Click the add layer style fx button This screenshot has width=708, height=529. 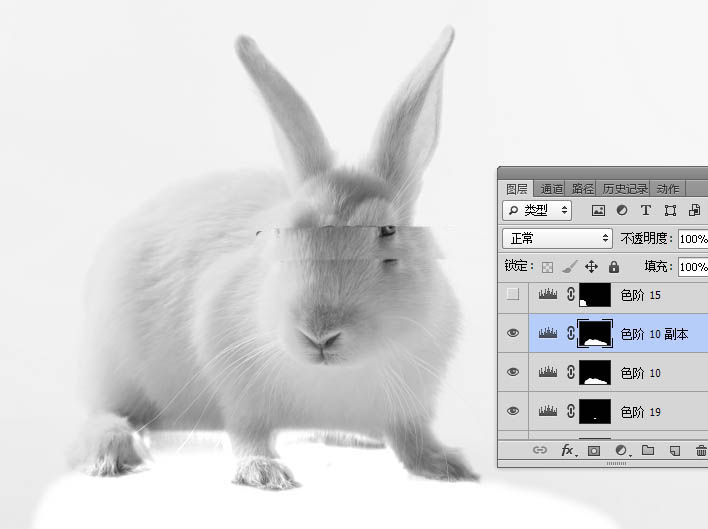point(567,451)
